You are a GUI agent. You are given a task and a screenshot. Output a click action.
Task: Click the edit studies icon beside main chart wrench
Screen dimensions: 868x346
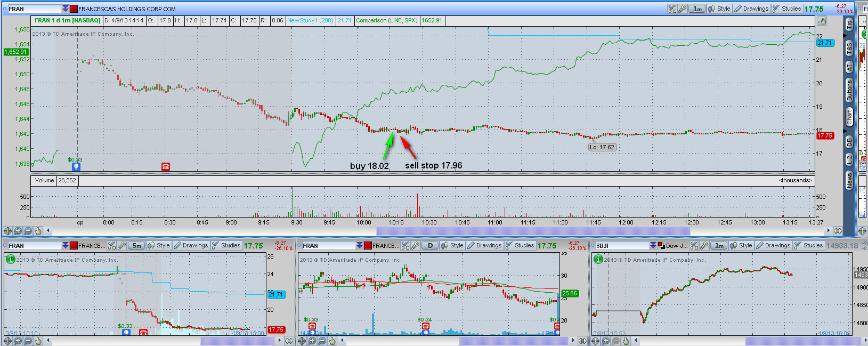(672, 9)
